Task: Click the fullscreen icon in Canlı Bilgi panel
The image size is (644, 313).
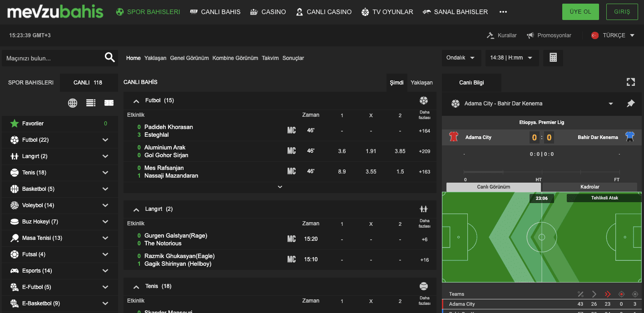Action: [x=630, y=82]
